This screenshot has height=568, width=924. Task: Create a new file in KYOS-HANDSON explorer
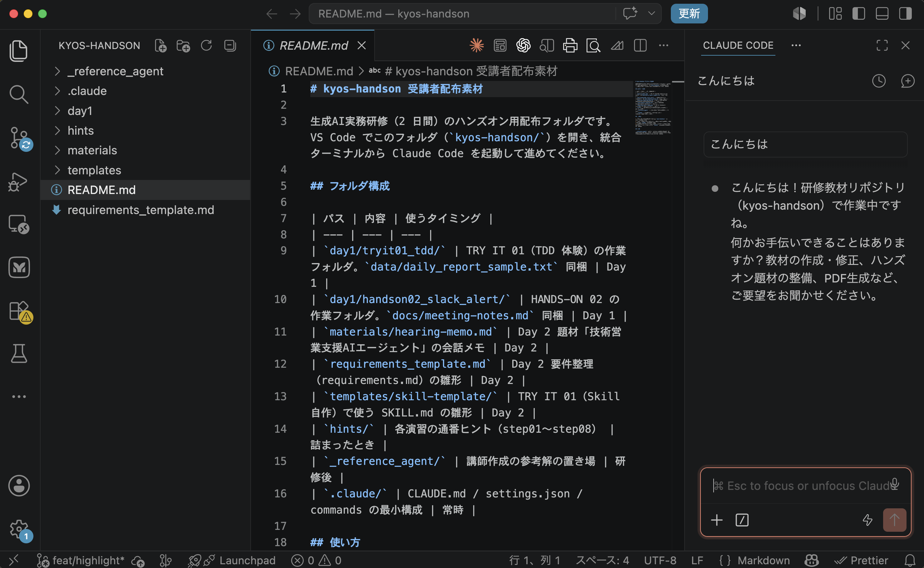[x=161, y=46]
